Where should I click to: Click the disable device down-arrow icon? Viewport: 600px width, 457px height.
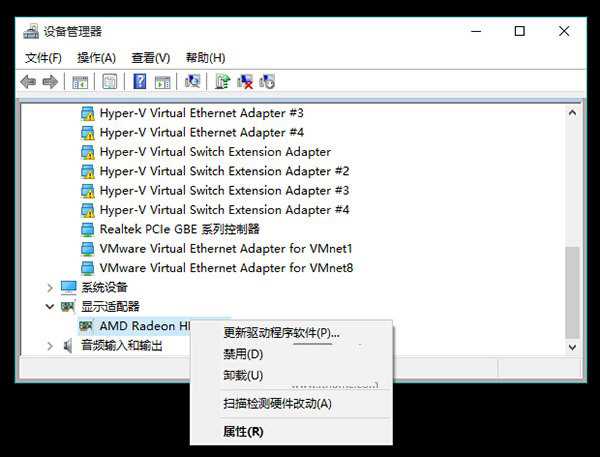tap(267, 82)
